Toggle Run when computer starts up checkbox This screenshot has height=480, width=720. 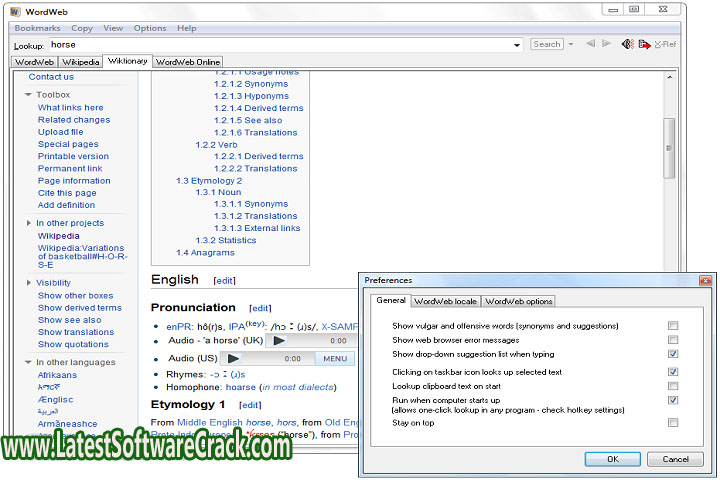pos(673,400)
